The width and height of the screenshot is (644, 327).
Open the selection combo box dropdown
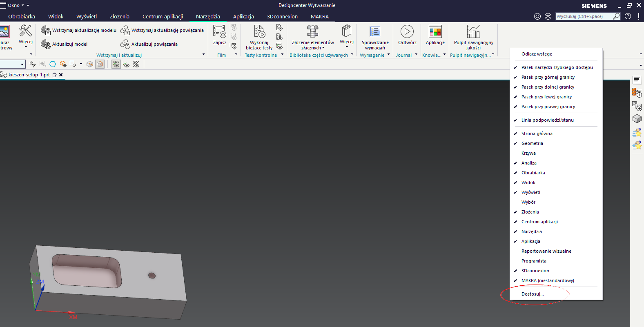(x=22, y=64)
